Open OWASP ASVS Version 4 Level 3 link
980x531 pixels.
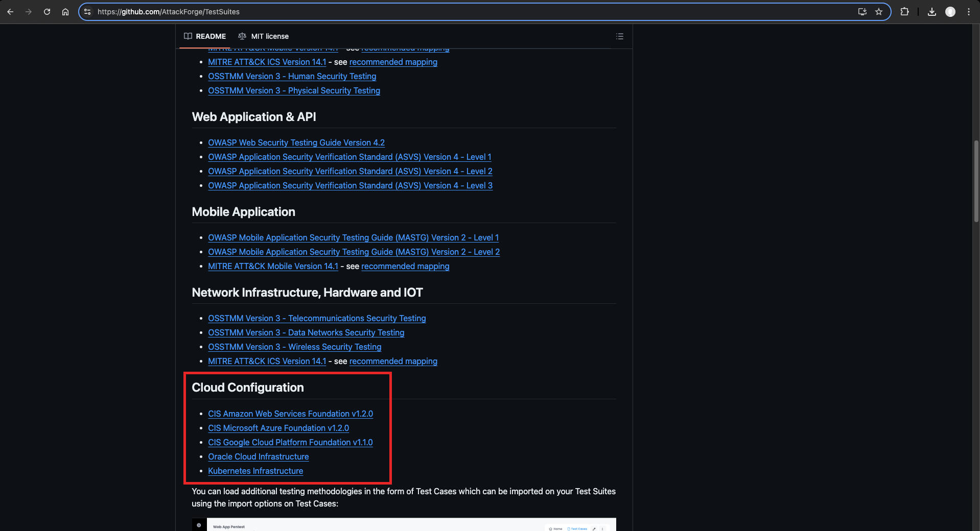coord(350,185)
